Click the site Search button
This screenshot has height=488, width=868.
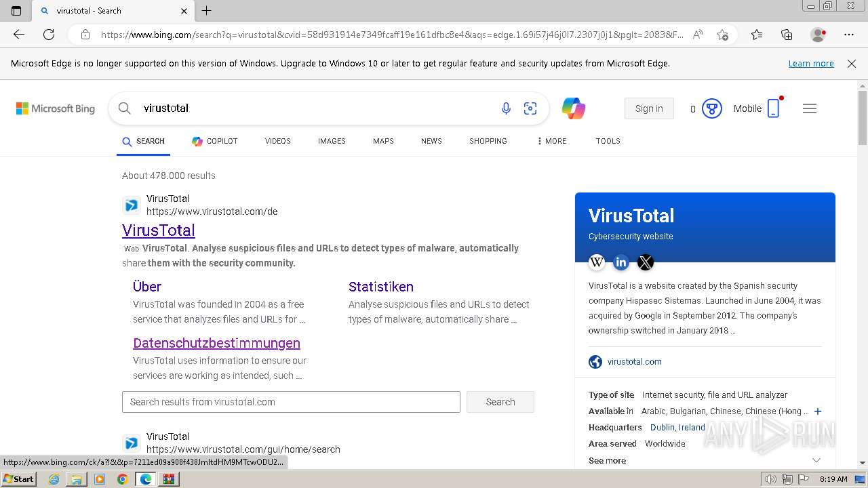point(500,402)
